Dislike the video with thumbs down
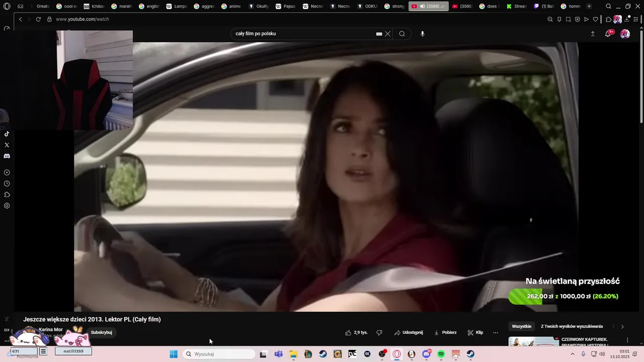Image resolution: width=644 pixels, height=362 pixels. pyautogui.click(x=379, y=332)
